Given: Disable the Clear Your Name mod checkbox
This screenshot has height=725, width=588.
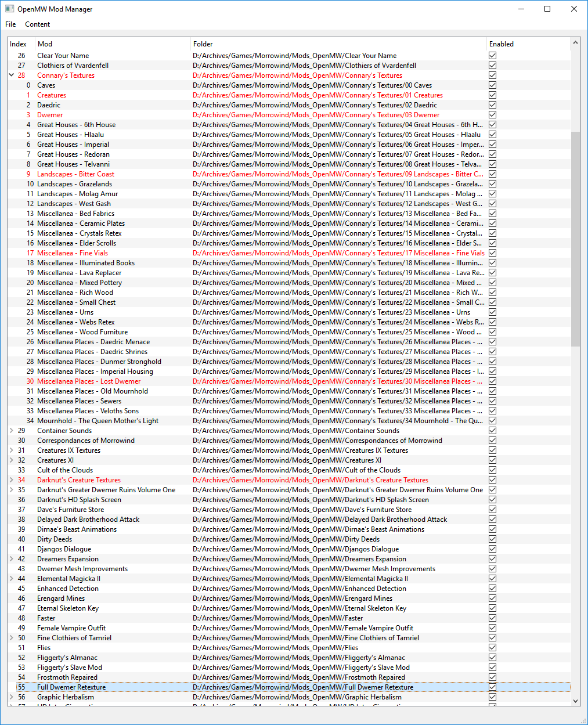Looking at the screenshot, I should click(492, 56).
